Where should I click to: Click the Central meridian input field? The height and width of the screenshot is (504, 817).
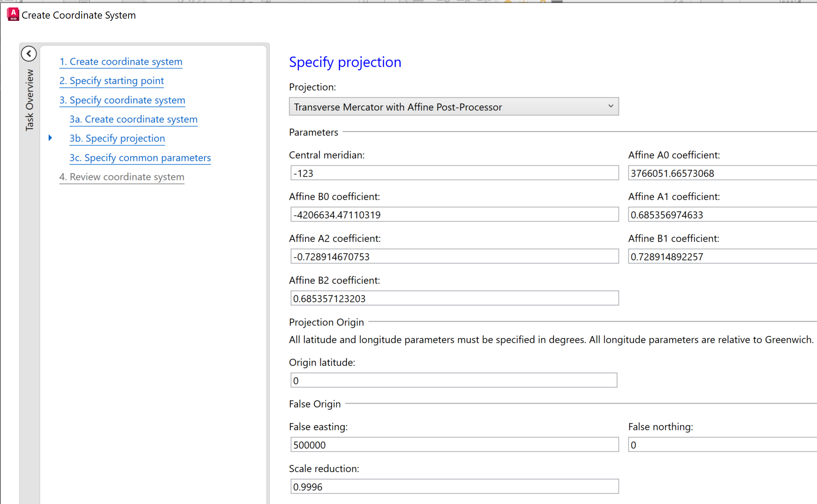click(454, 172)
